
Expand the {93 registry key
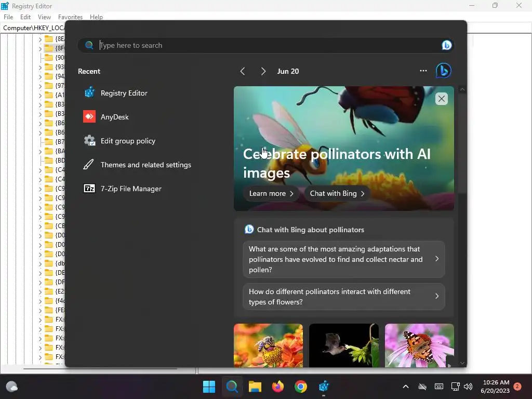click(40, 68)
